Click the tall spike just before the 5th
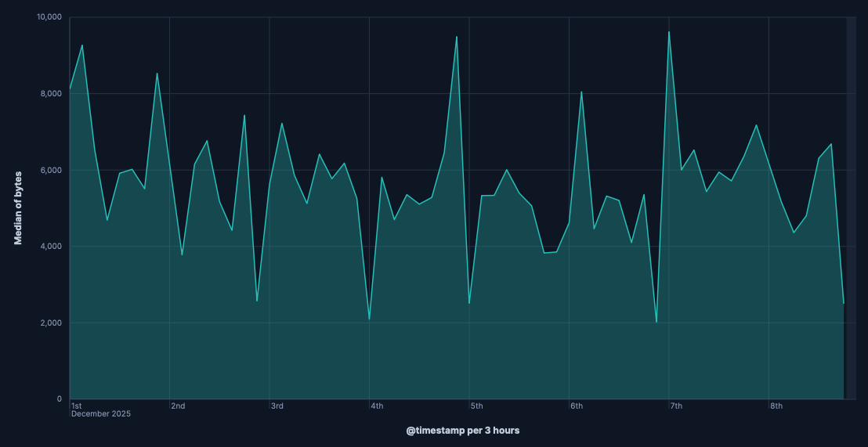The height and width of the screenshot is (447, 868). [457, 37]
